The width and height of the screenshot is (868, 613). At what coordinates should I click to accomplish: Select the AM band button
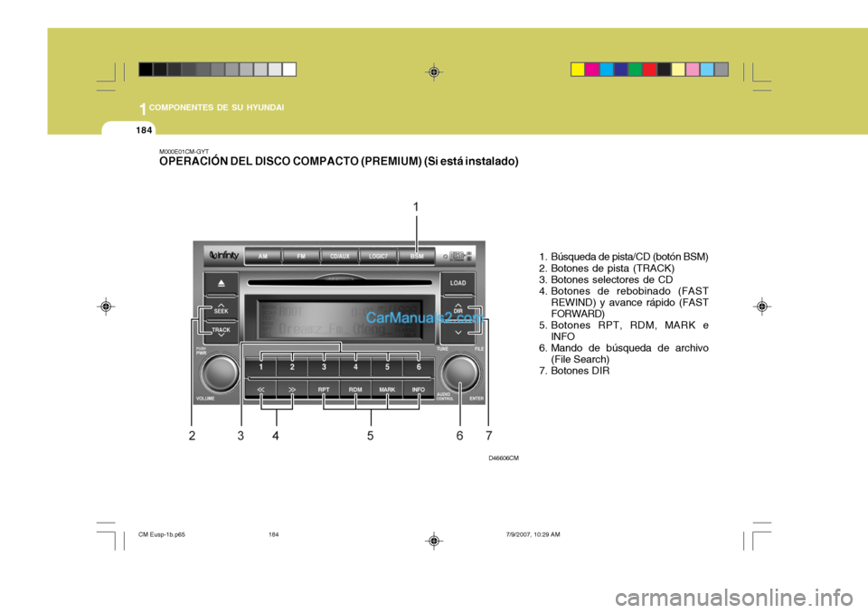click(x=263, y=257)
